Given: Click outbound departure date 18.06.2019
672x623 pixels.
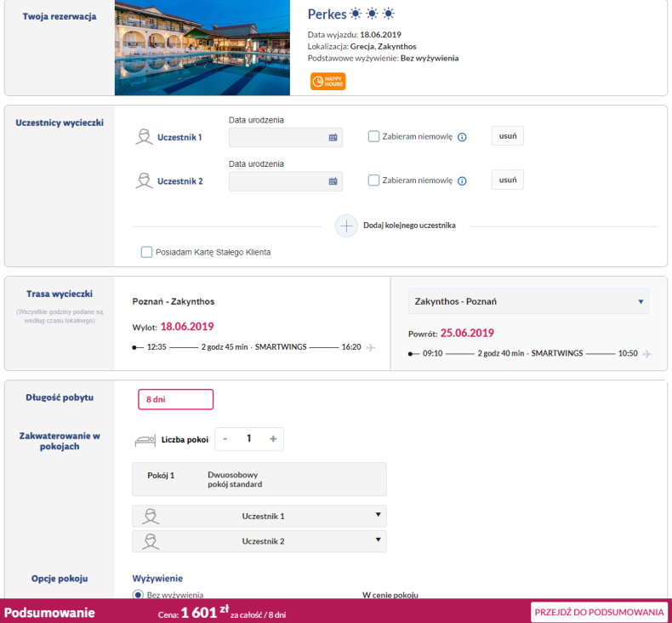Looking at the screenshot, I should point(187,327).
